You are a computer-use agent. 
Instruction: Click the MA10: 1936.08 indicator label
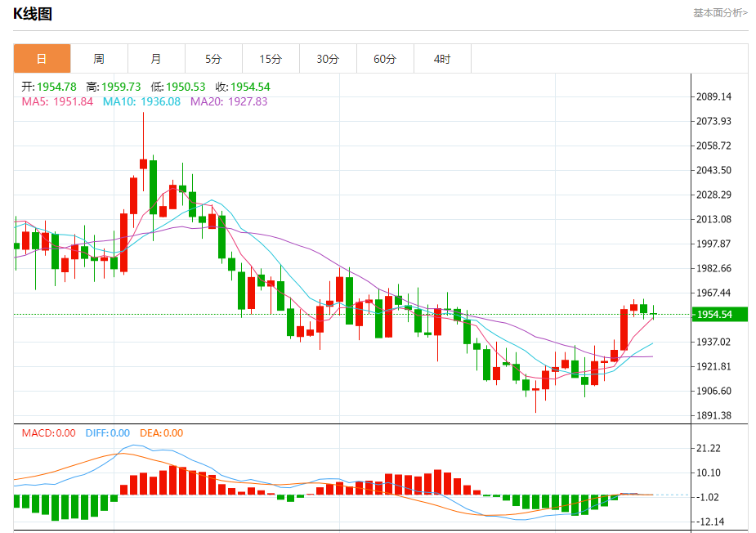[141, 101]
